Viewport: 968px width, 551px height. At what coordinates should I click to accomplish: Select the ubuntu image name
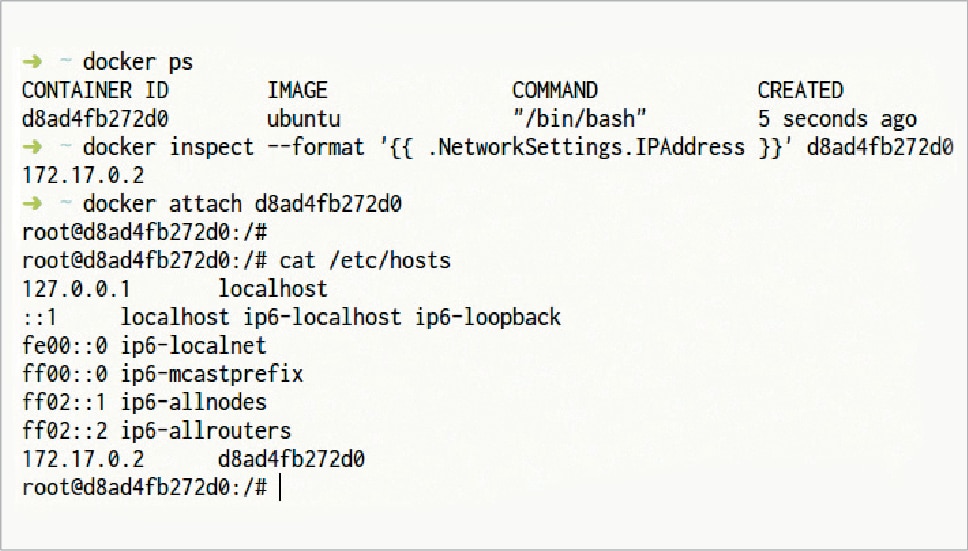click(x=304, y=119)
